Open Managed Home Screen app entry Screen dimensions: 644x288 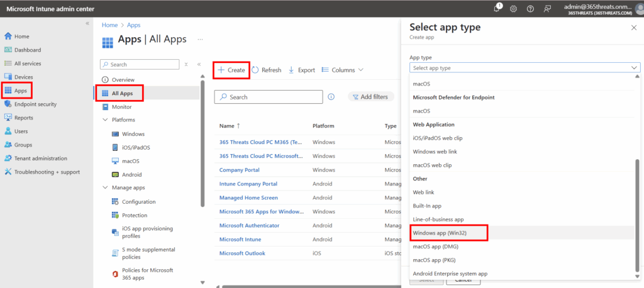(248, 197)
